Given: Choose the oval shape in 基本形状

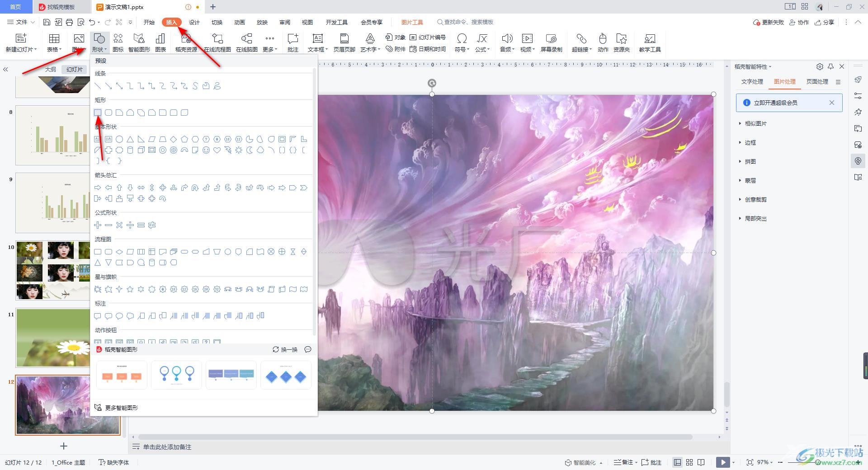Looking at the screenshot, I should (119, 139).
